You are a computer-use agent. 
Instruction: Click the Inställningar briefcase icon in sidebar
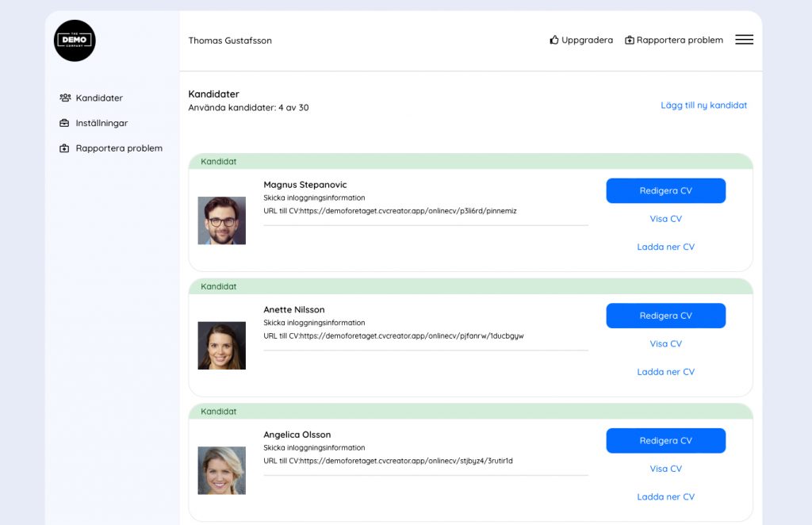pos(65,124)
